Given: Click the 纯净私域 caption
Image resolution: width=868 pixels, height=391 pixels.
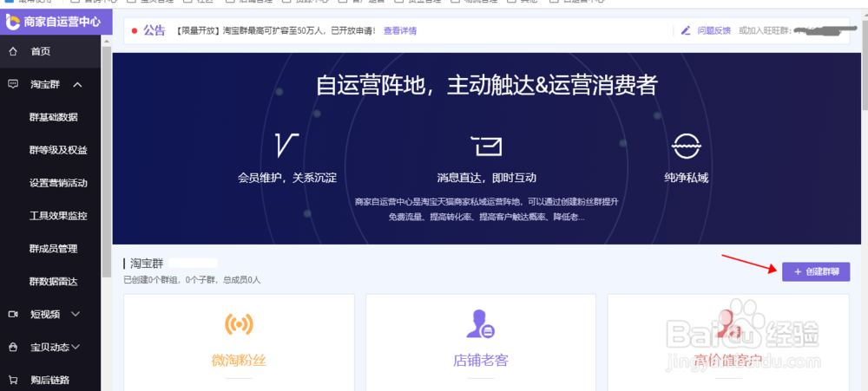Looking at the screenshot, I should click(x=687, y=178).
